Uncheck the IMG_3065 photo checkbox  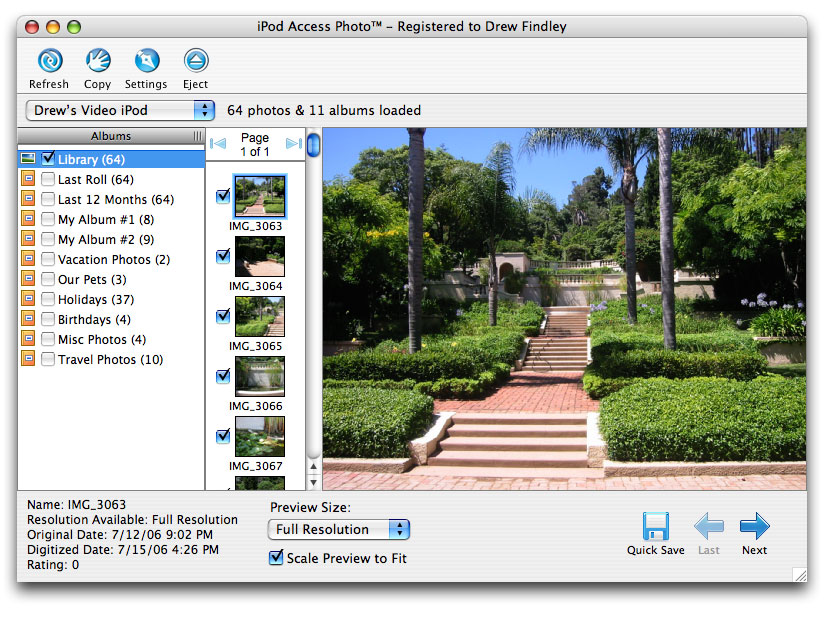click(223, 316)
